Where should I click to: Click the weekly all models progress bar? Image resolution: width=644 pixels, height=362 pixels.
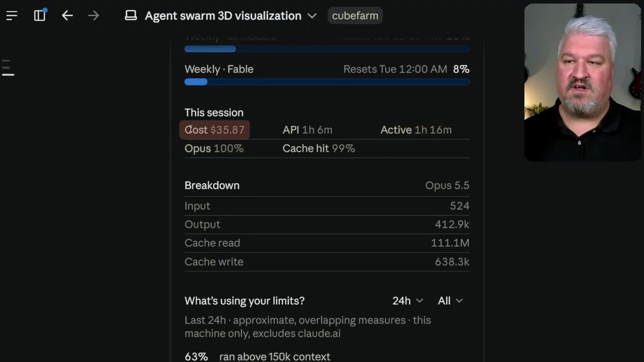coord(327,49)
